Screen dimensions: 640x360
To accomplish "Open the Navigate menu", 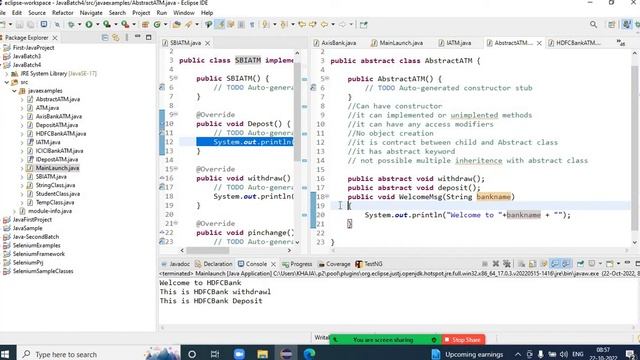I will tap(91, 13).
